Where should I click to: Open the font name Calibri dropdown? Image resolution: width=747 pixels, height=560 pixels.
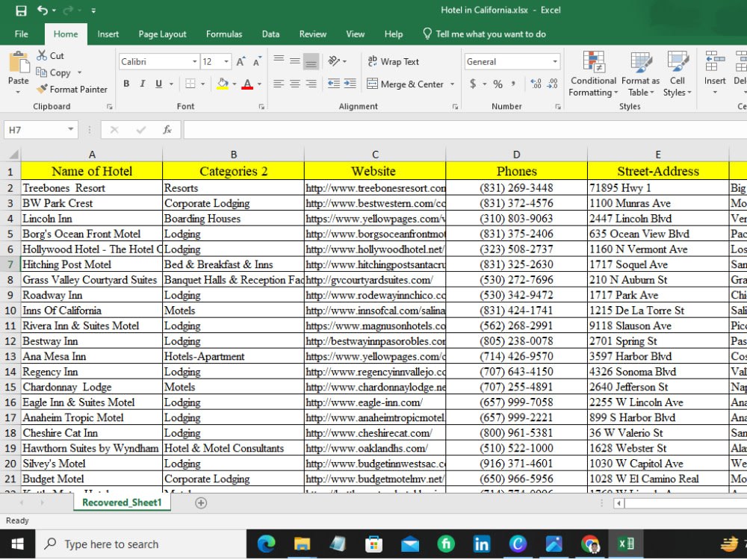(194, 61)
